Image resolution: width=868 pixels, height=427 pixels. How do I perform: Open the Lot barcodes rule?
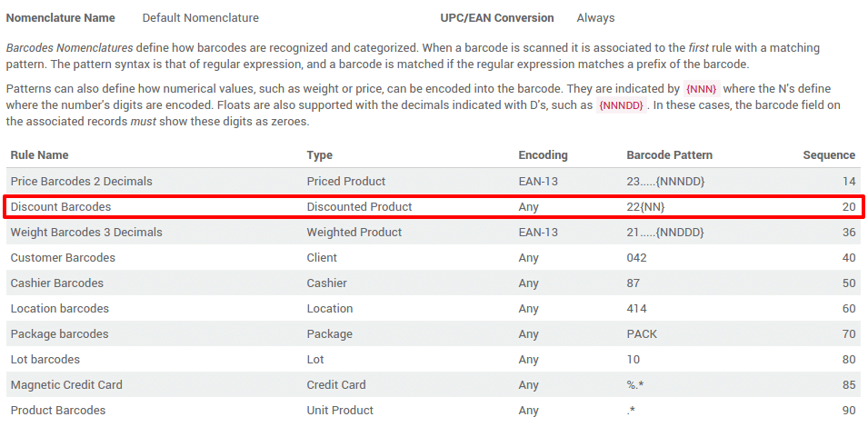tap(45, 360)
